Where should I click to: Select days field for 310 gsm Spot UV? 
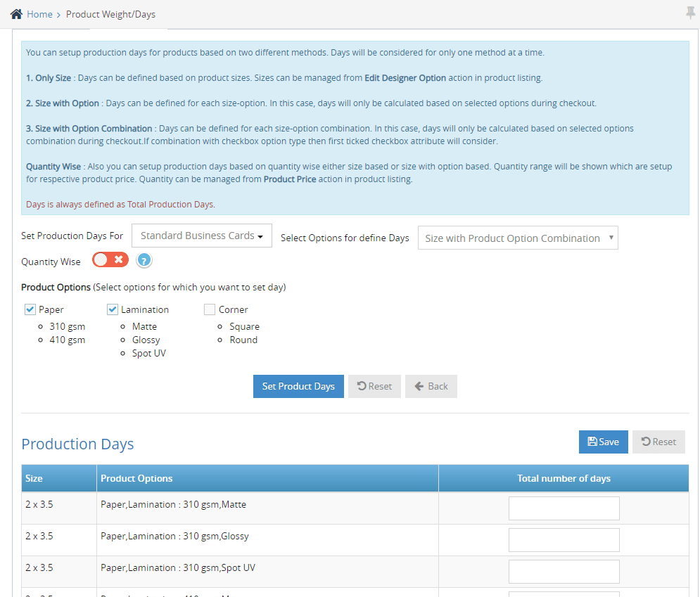click(564, 572)
